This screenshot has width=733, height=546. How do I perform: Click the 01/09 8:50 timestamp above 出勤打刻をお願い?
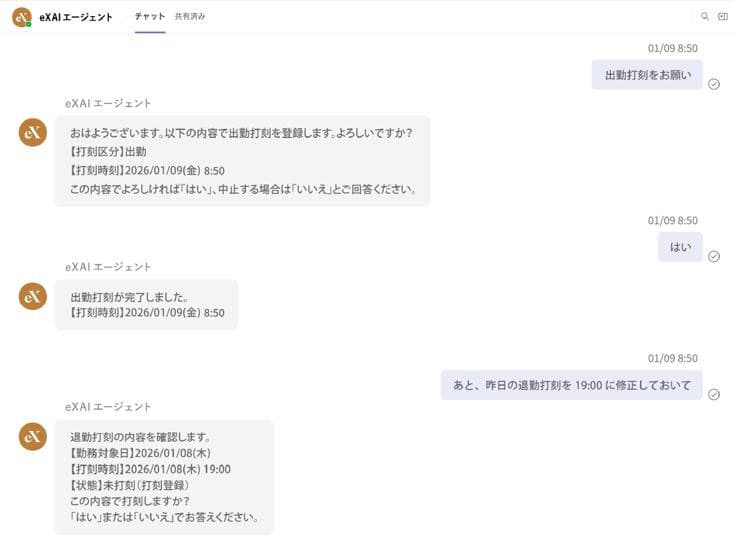(673, 48)
